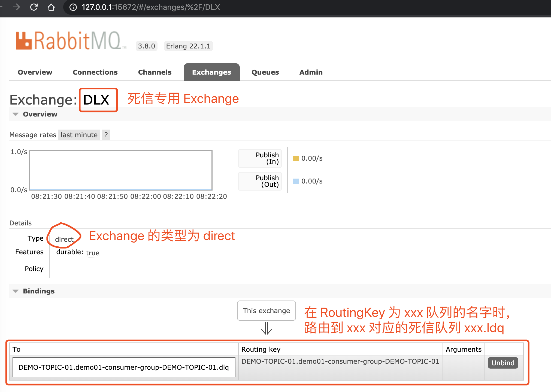View site information icon in address bar
Image resolution: width=551 pixels, height=392 pixels.
click(x=73, y=7)
